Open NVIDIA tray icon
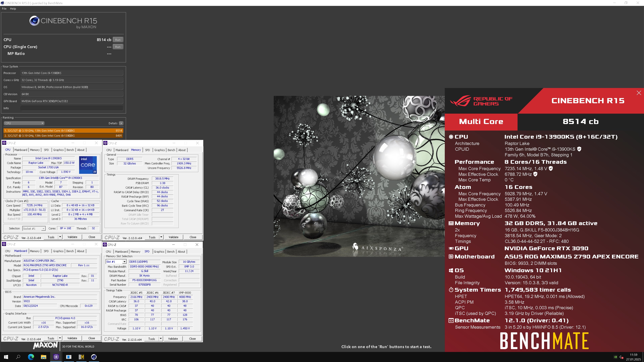The width and height of the screenshot is (644, 362). pos(615,357)
